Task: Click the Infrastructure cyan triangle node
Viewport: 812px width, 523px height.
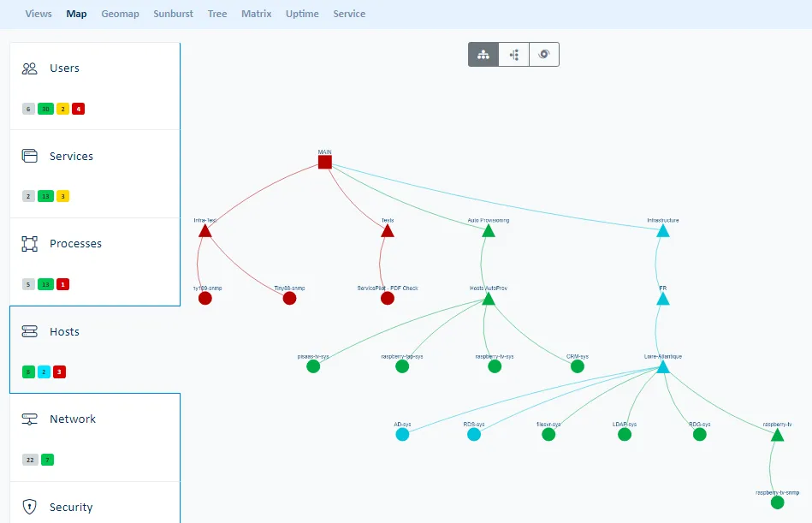Action: pyautogui.click(x=662, y=230)
